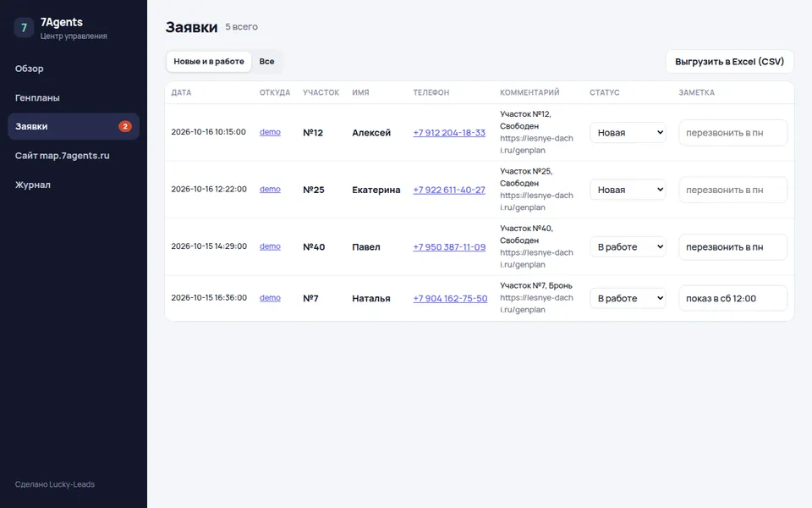Switch to the Все tab
The image size is (812, 508).
click(x=266, y=61)
